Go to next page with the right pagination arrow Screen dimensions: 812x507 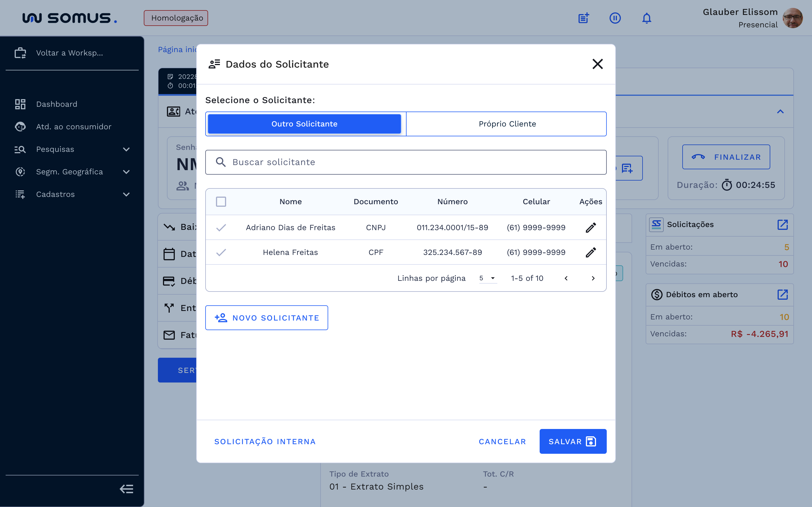click(x=593, y=278)
